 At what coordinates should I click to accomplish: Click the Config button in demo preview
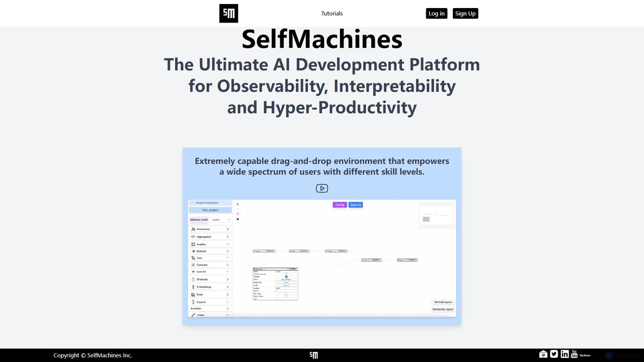tap(340, 205)
